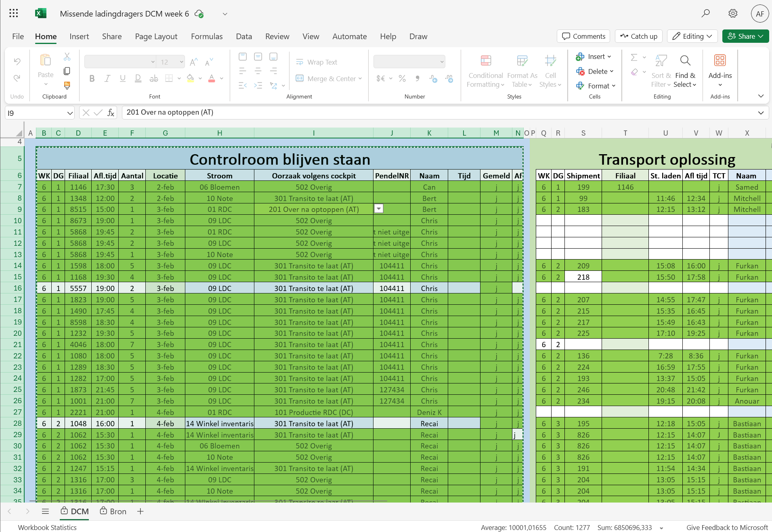Switch to the Formulas ribbon tab
This screenshot has height=532, width=772.
[x=206, y=36]
